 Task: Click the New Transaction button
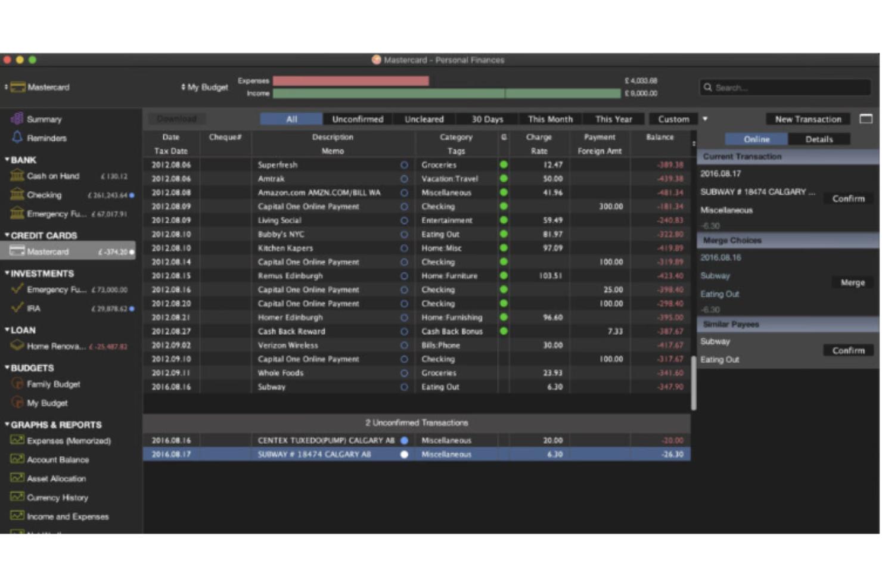[x=808, y=119]
